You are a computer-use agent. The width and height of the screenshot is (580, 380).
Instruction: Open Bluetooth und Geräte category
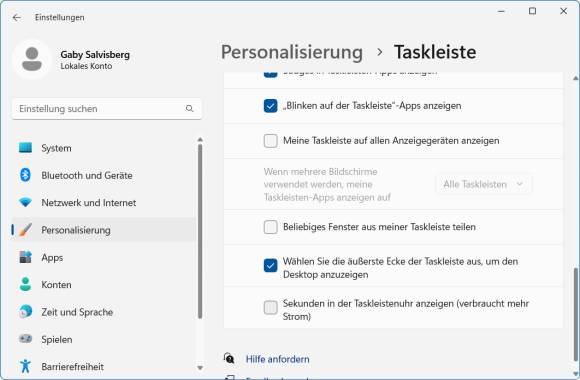pyautogui.click(x=104, y=175)
